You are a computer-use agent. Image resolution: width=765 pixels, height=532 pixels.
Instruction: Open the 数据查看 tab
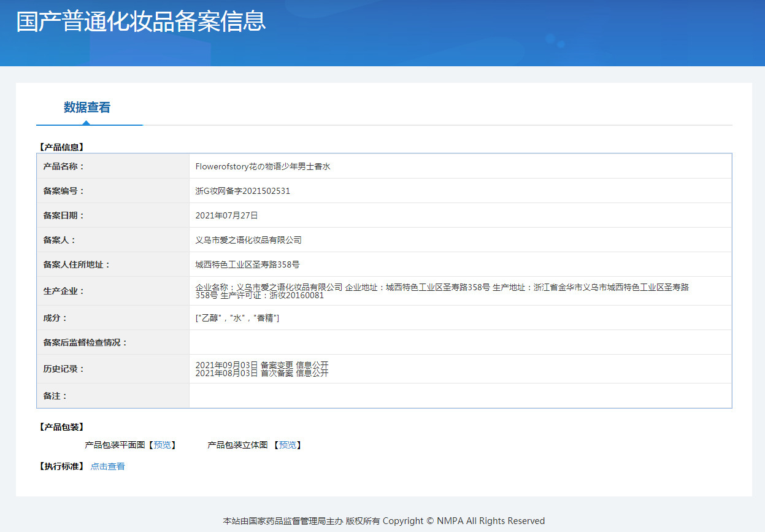87,107
